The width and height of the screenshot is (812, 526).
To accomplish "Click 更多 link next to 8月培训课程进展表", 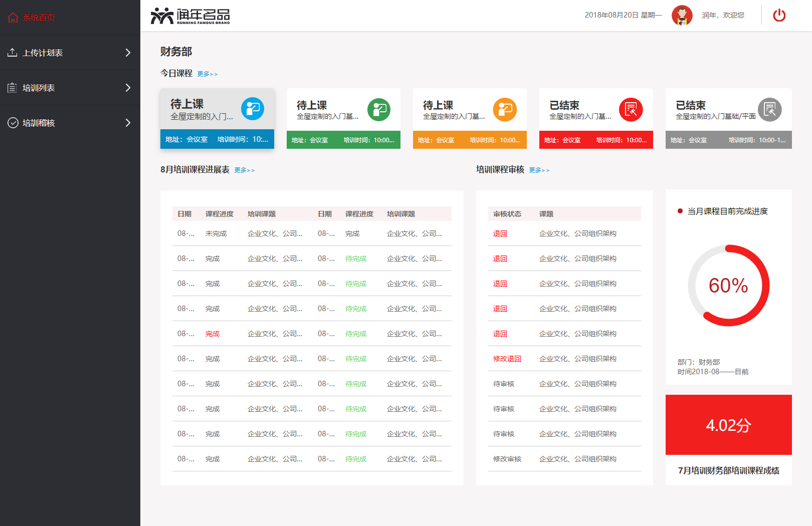I will (x=244, y=170).
